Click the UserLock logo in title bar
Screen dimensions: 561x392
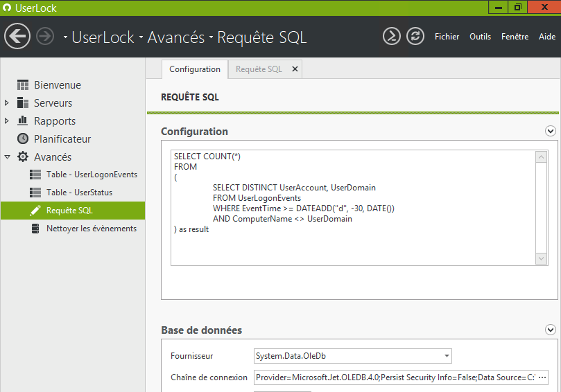click(x=7, y=8)
